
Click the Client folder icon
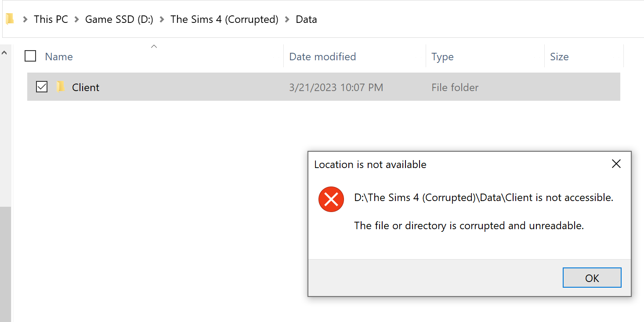click(x=61, y=87)
